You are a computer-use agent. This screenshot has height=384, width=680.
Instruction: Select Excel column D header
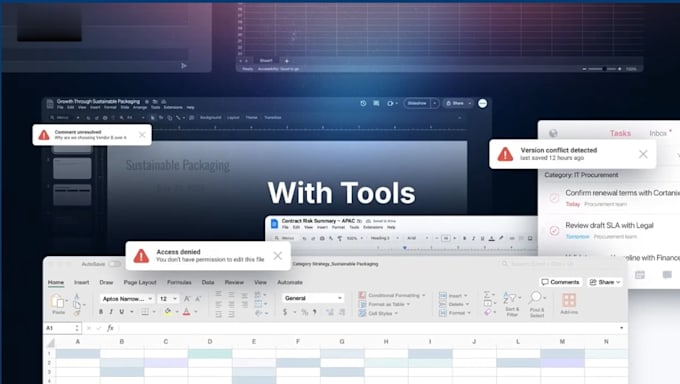pyautogui.click(x=210, y=341)
